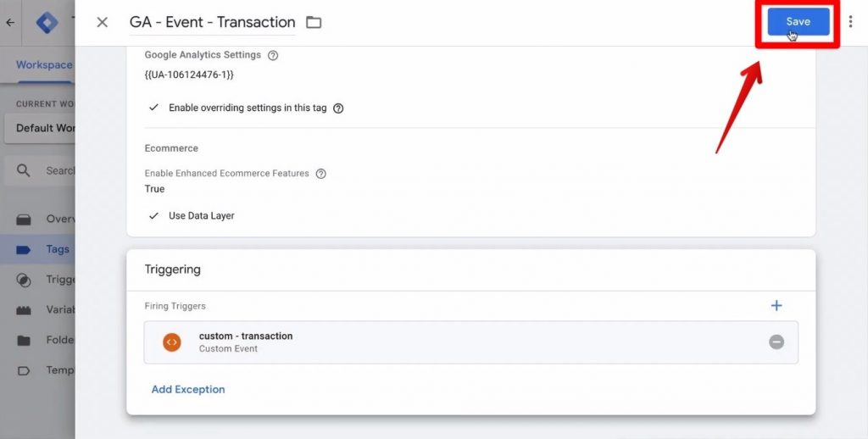Screen dimensions: 868x439
Task: Switch to the Workspace tab
Action: point(44,64)
